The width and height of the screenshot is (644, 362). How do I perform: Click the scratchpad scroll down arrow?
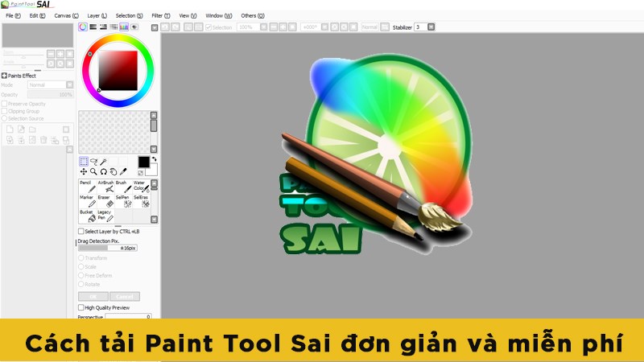pyautogui.click(x=154, y=149)
